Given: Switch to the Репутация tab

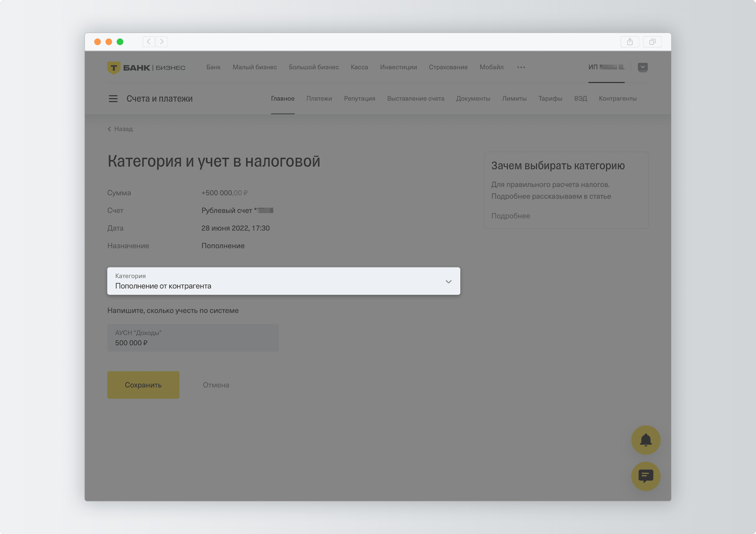Looking at the screenshot, I should click(x=359, y=99).
